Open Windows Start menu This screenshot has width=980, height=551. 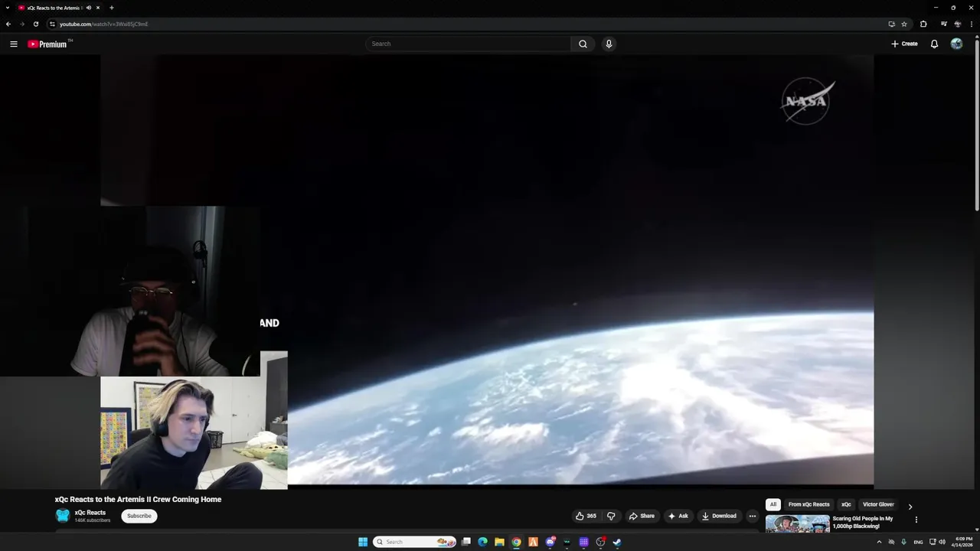pyautogui.click(x=363, y=542)
